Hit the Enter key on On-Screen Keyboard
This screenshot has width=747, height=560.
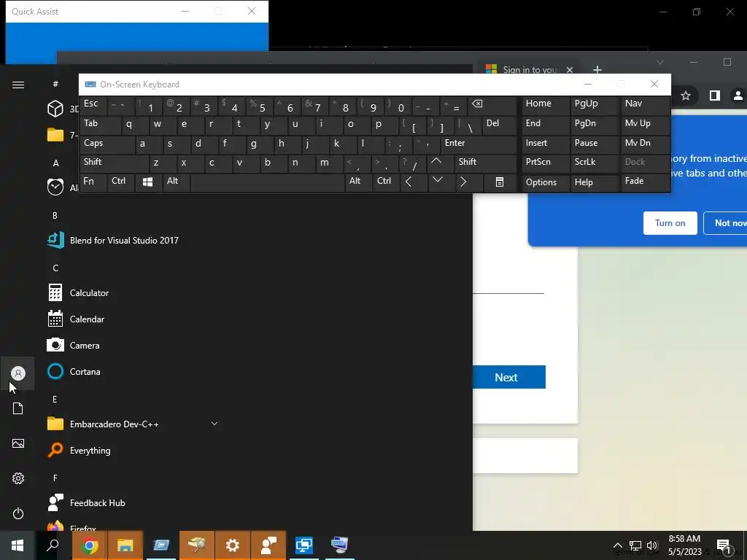(x=479, y=144)
